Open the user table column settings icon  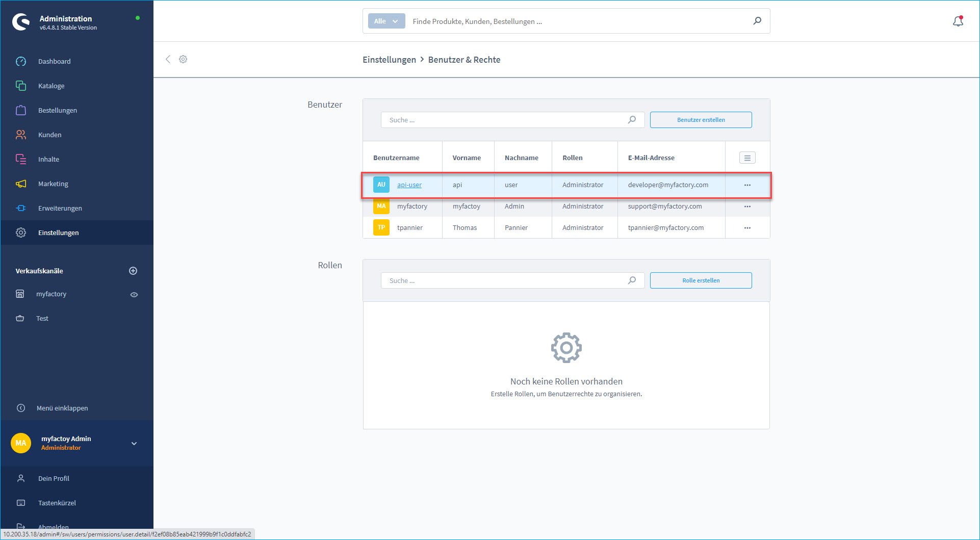click(x=746, y=157)
